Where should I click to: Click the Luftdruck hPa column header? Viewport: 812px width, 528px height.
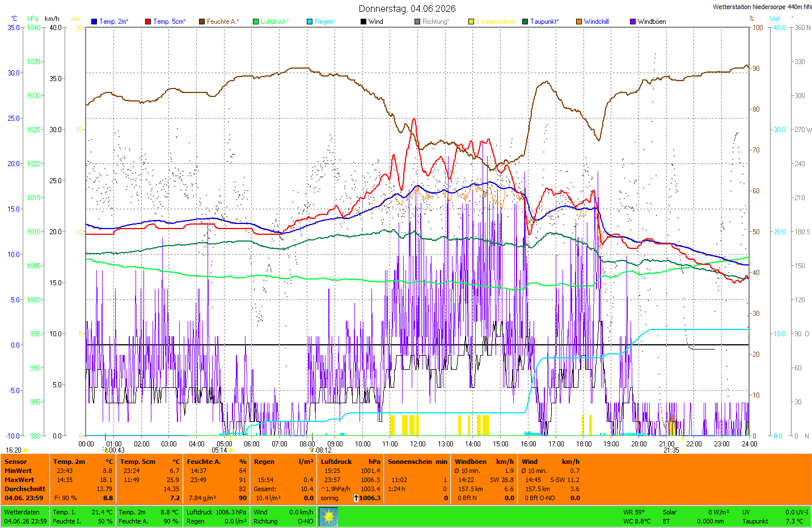[x=350, y=462]
